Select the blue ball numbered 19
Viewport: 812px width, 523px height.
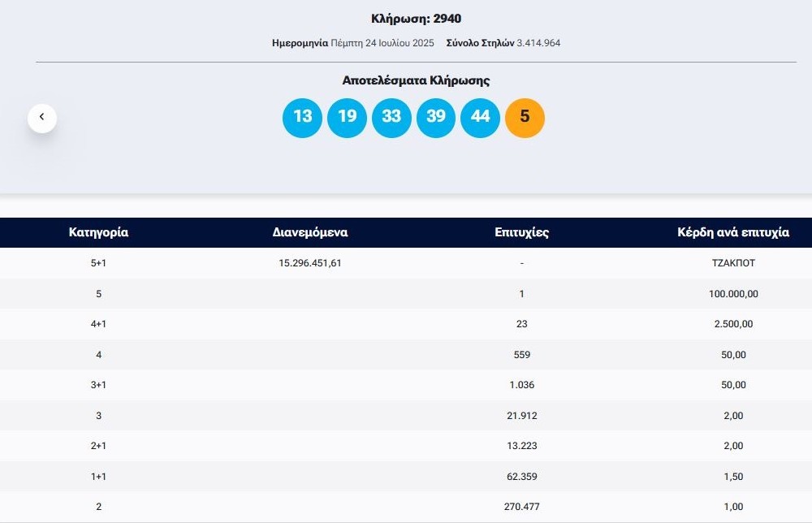348,117
